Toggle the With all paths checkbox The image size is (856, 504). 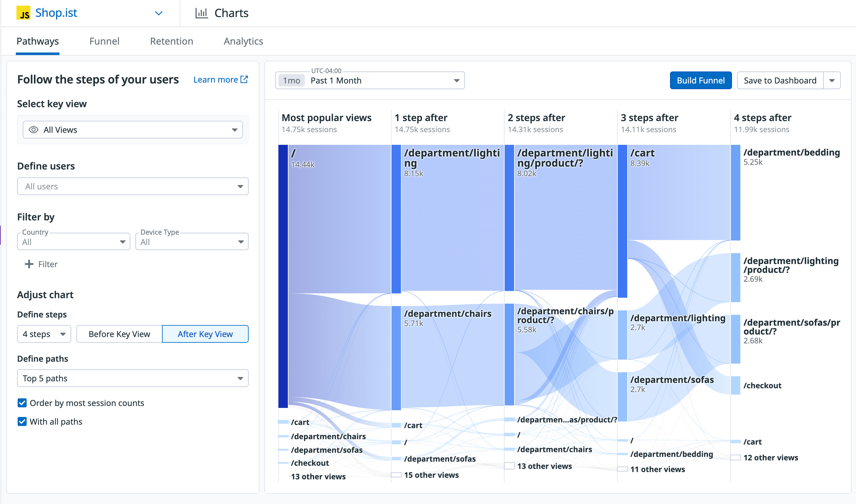(22, 421)
